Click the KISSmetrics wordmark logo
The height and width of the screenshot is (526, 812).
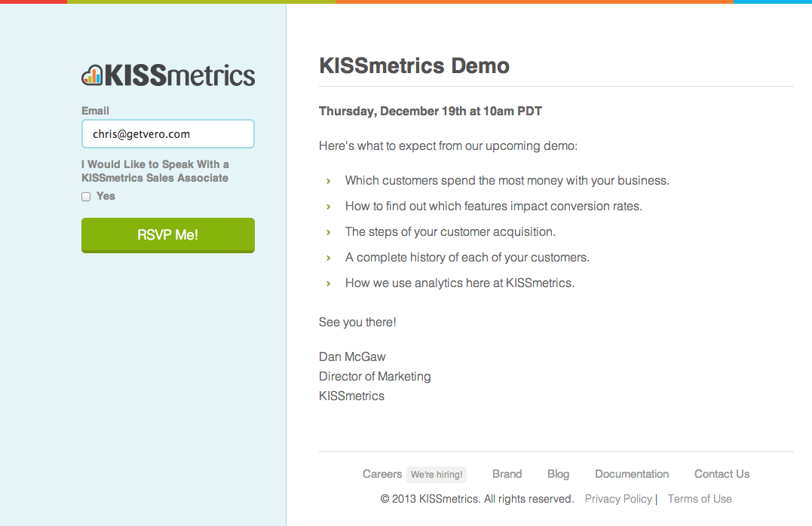(179, 75)
